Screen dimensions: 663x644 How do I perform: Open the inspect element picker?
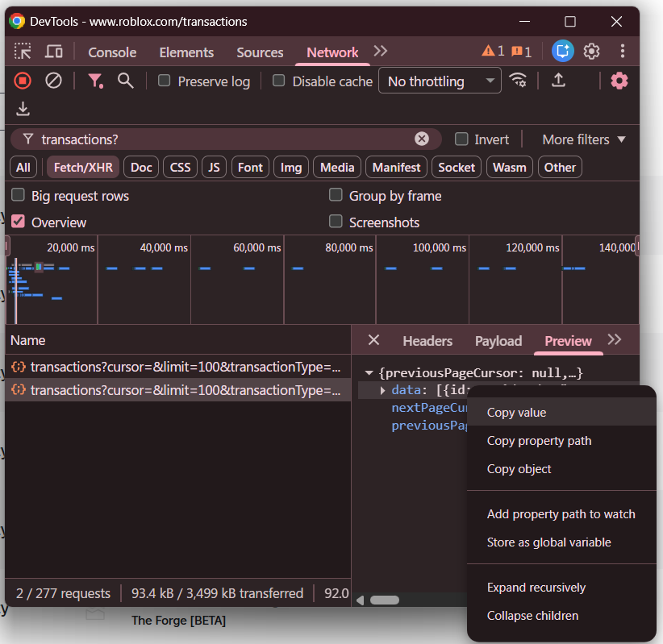pos(23,51)
